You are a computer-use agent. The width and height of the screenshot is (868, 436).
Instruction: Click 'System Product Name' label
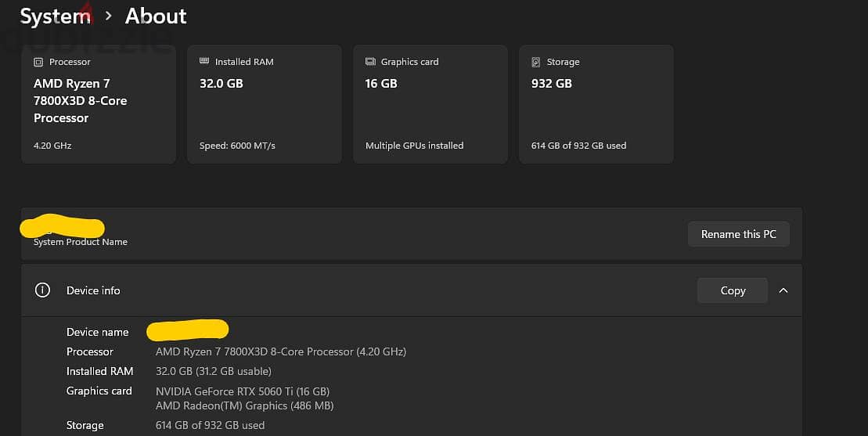coord(81,242)
